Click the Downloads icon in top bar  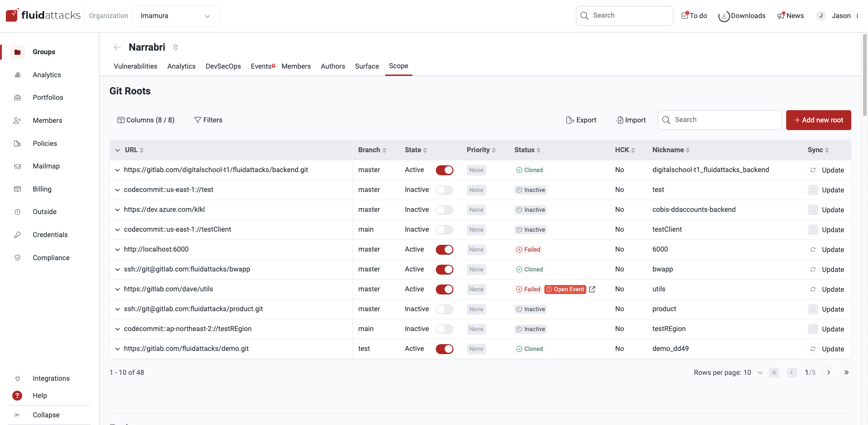[723, 15]
